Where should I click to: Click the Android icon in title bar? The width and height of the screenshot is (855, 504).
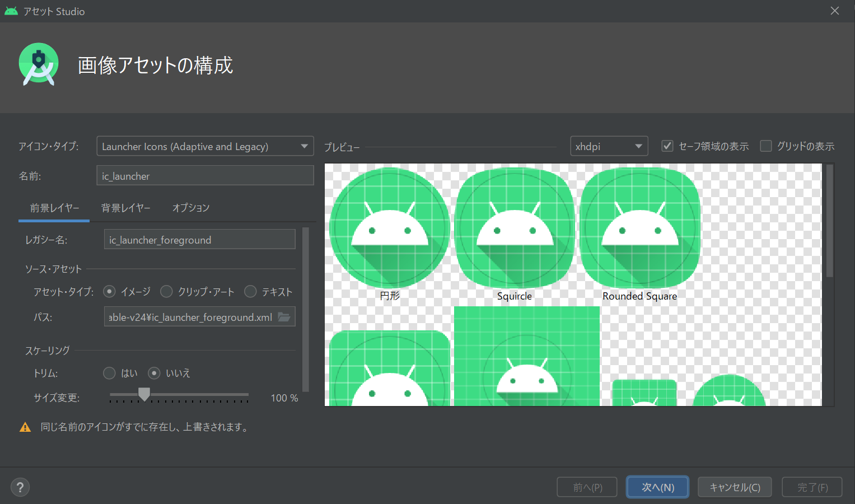(11, 11)
